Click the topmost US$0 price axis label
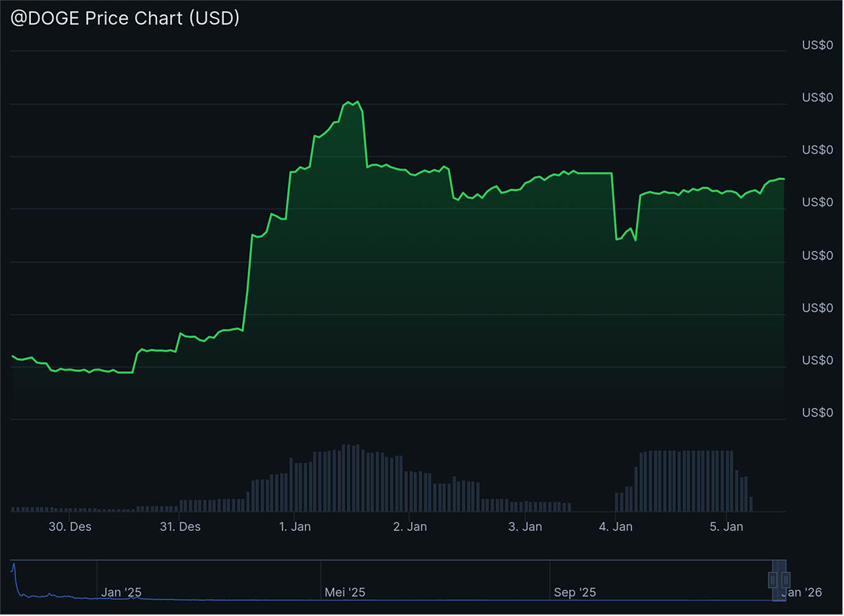 (817, 45)
